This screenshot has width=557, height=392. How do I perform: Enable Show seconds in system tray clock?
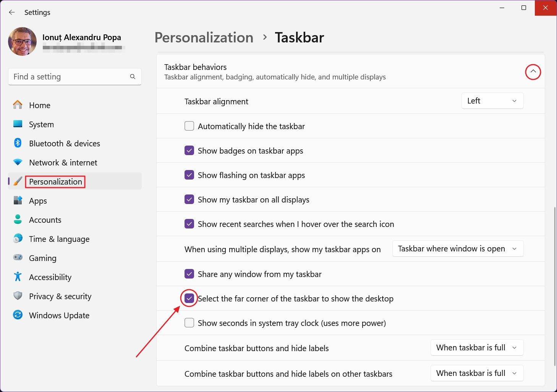[x=189, y=322]
